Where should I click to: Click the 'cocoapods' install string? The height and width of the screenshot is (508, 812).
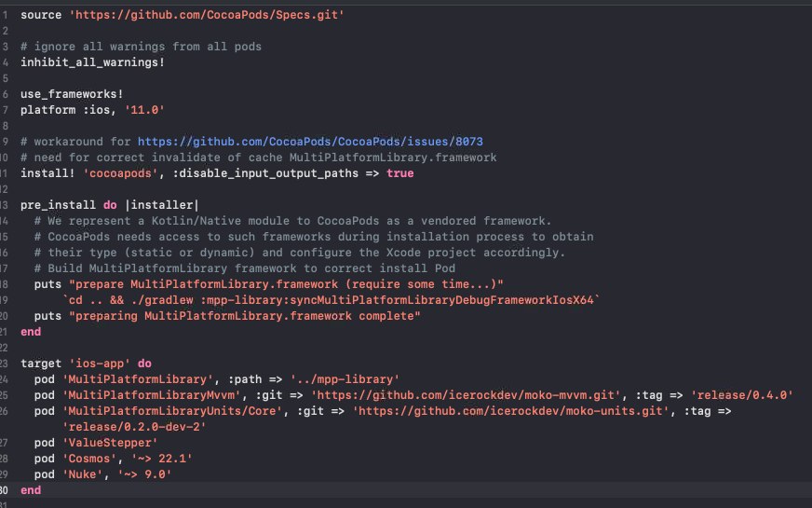pyautogui.click(x=120, y=173)
